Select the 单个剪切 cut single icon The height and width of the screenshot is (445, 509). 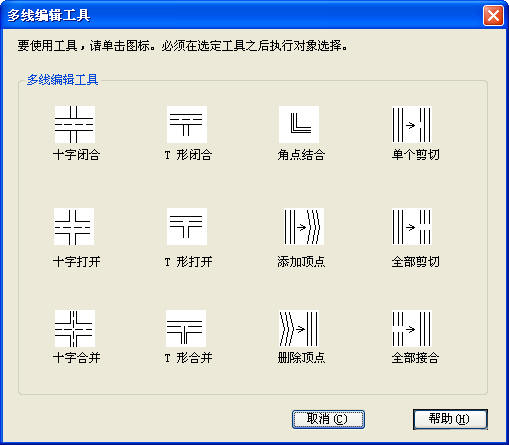pyautogui.click(x=412, y=125)
